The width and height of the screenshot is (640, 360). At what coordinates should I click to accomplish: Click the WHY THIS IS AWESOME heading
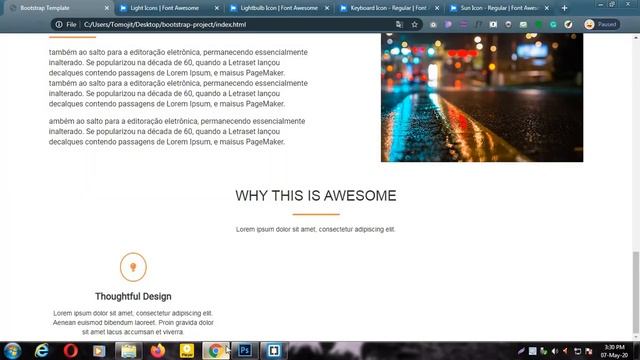(316, 196)
